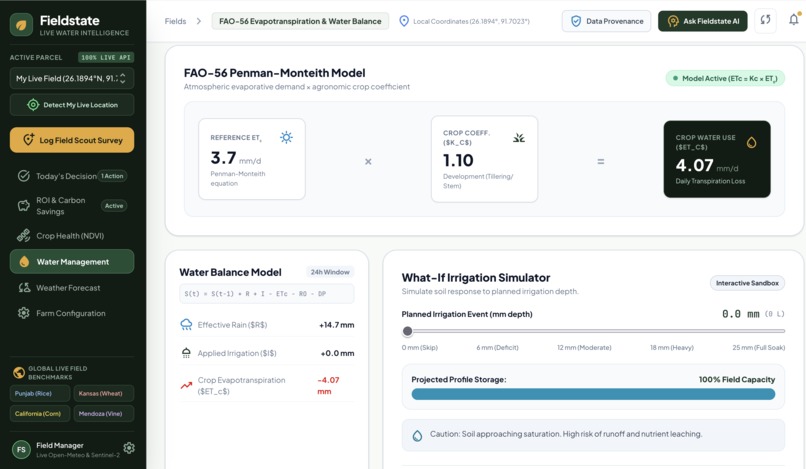The height and width of the screenshot is (469, 806).
Task: Click Interactive Sandbox badge
Action: [x=747, y=283]
